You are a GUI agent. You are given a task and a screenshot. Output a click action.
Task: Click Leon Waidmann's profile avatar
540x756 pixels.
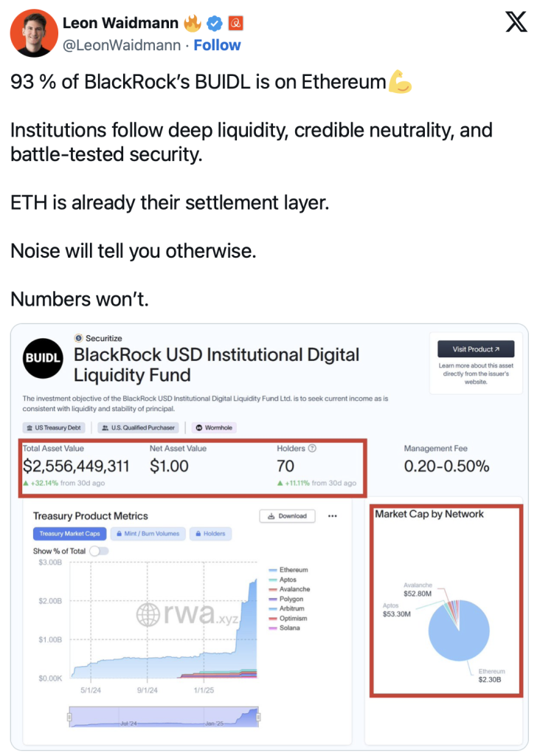(34, 33)
